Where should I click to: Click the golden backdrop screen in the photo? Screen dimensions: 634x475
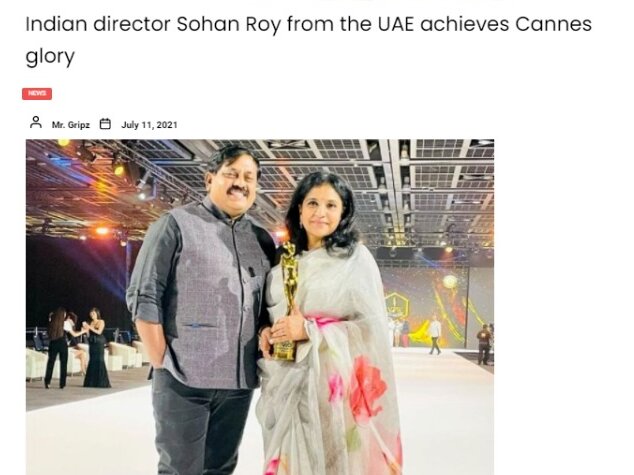point(429,305)
